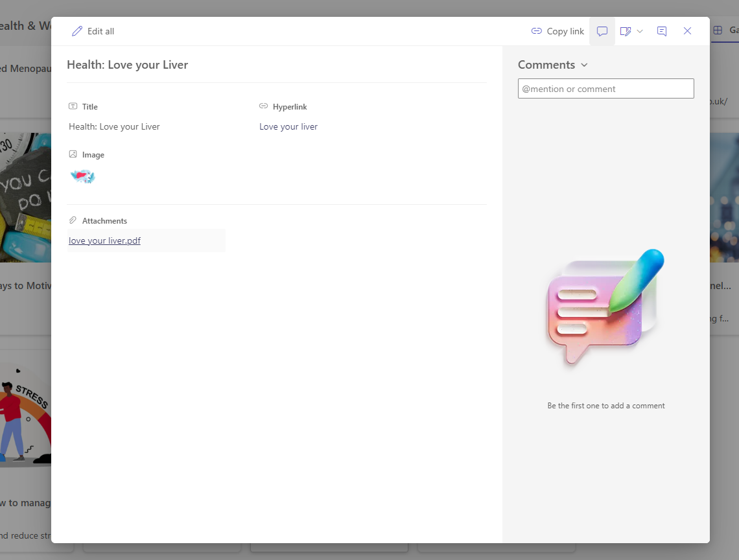
Task: Open the edit form dropdown arrow
Action: point(640,31)
